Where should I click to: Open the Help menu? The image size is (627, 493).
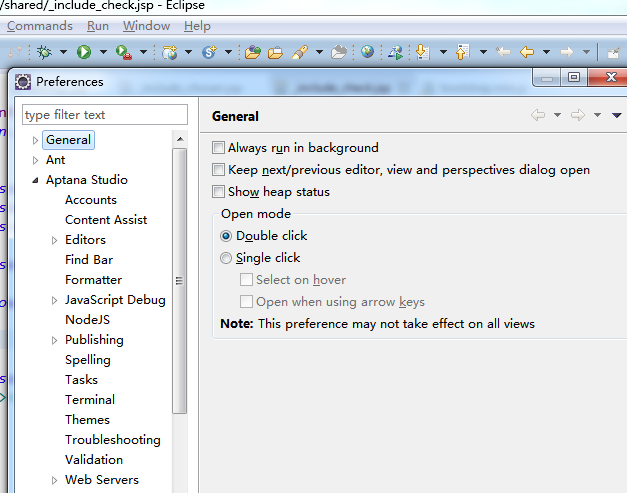197,26
